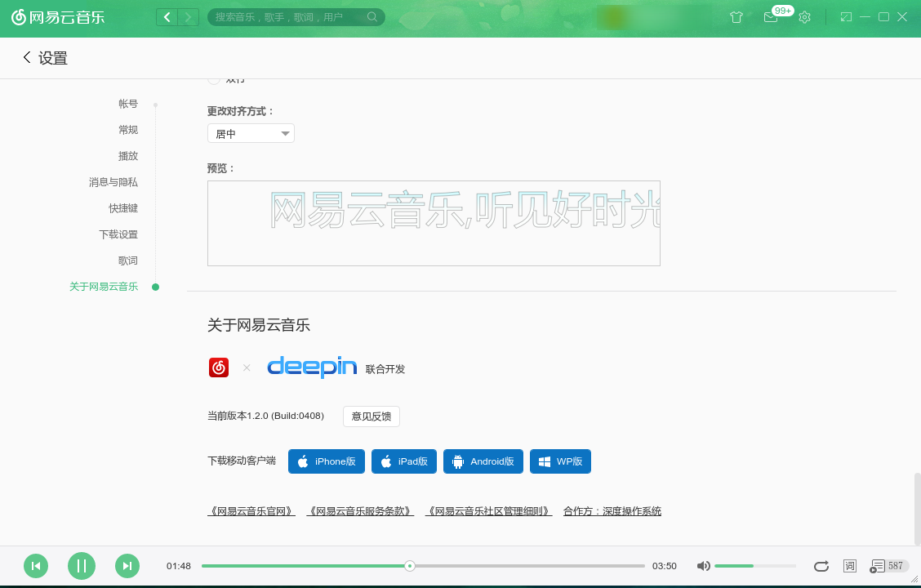Click the lyric preview box

coord(434,223)
